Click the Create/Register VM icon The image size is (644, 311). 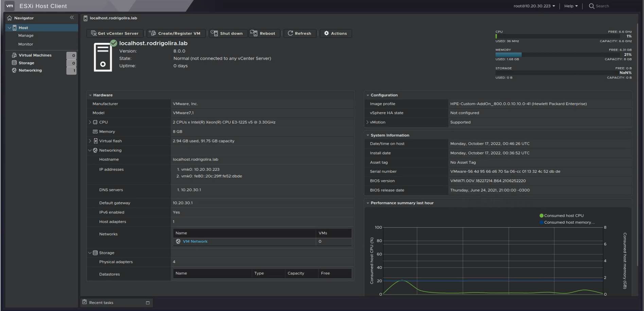tap(152, 33)
